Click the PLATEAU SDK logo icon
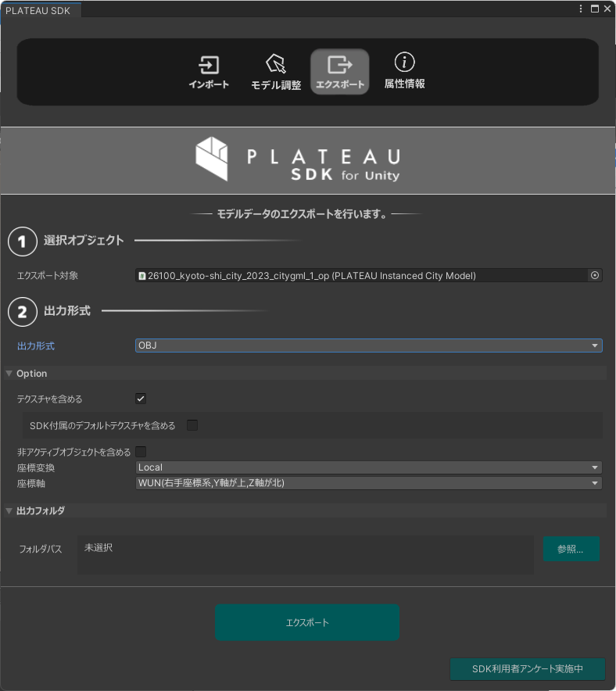Image resolution: width=616 pixels, height=691 pixels. (x=212, y=159)
